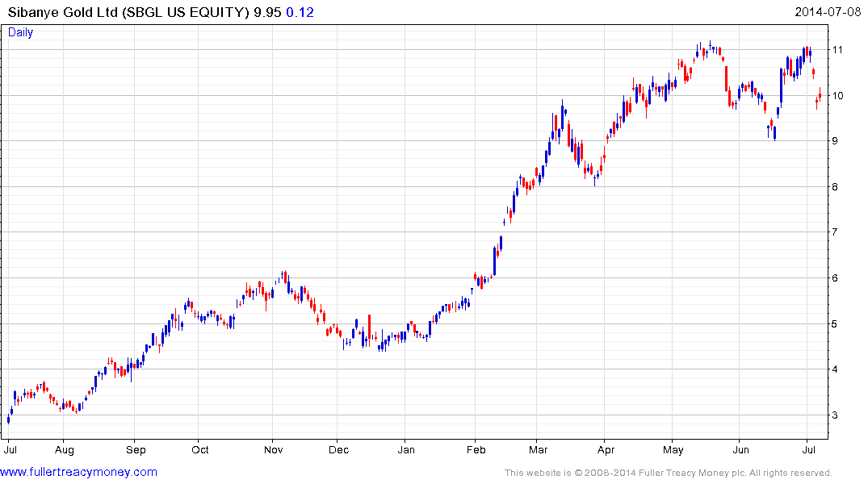This screenshot has width=868, height=484.
Task: Click the last price value '9.95'
Action: [267, 12]
